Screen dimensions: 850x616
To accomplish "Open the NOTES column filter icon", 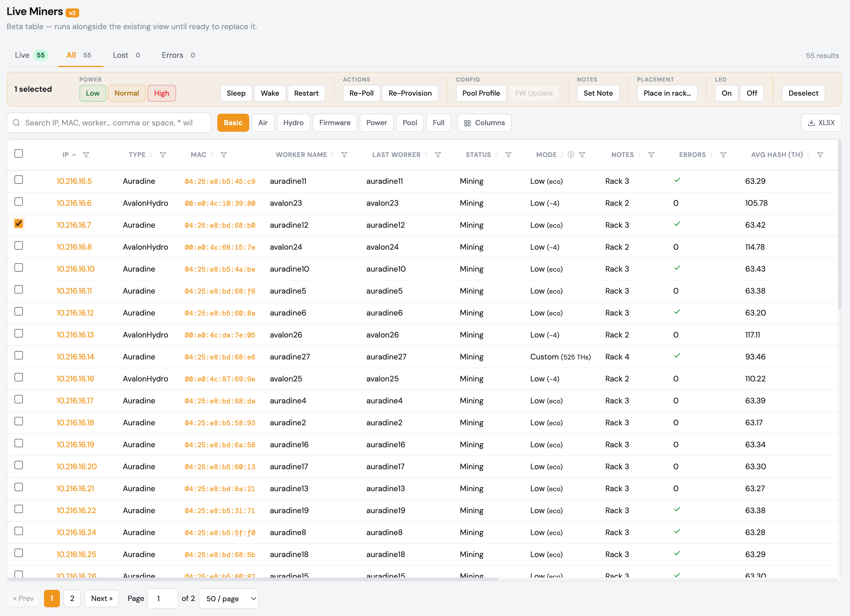I will (651, 155).
